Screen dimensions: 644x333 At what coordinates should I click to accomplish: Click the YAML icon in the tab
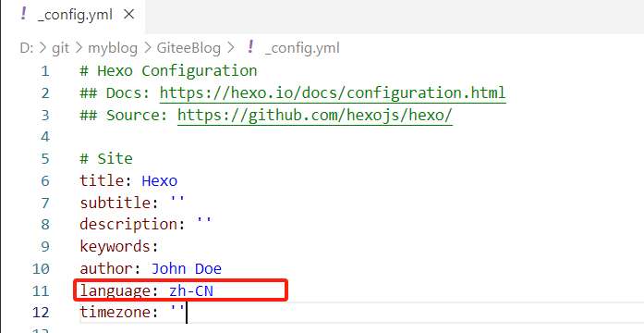coord(23,15)
